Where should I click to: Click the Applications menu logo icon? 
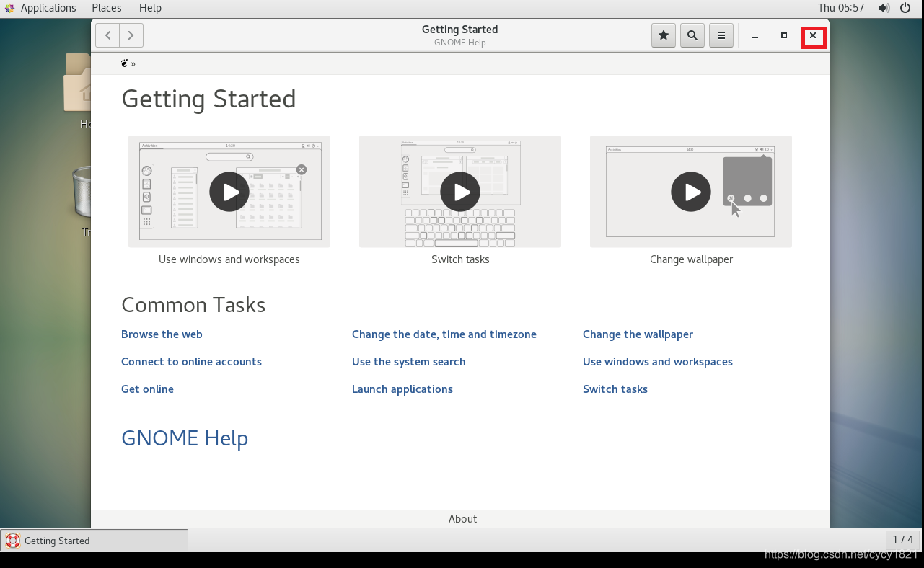click(x=10, y=8)
